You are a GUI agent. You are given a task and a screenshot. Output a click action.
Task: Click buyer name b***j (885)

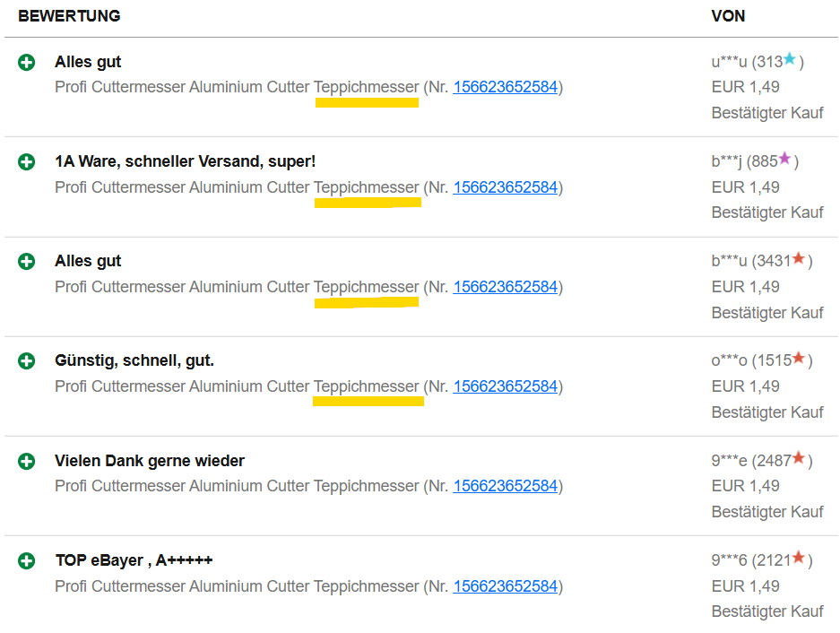(x=743, y=162)
